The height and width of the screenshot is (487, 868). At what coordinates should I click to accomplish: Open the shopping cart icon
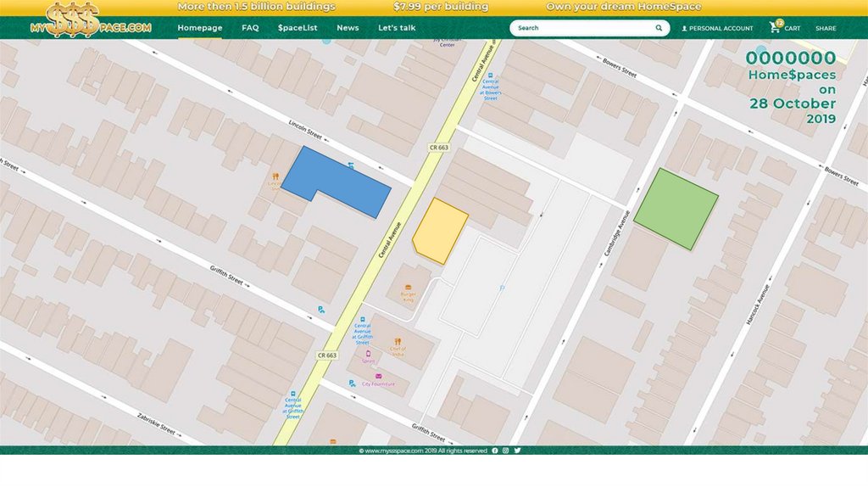(x=775, y=27)
